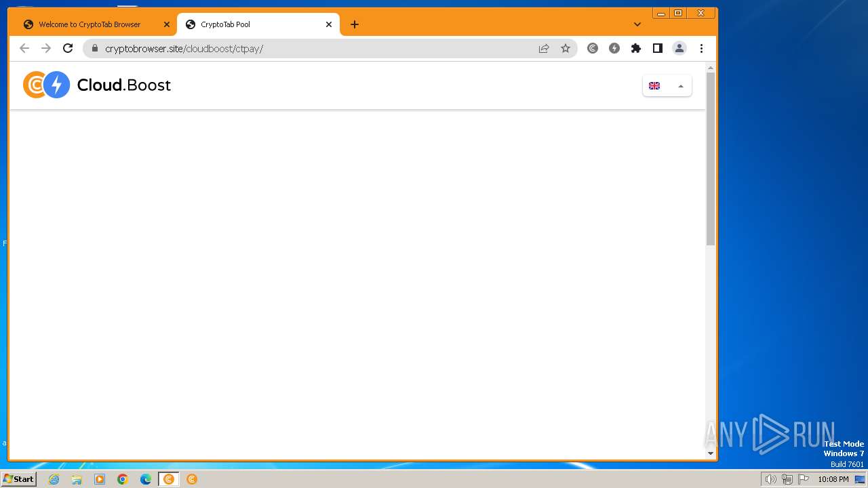The height and width of the screenshot is (488, 868).
Task: Open network status tray icon
Action: click(787, 479)
